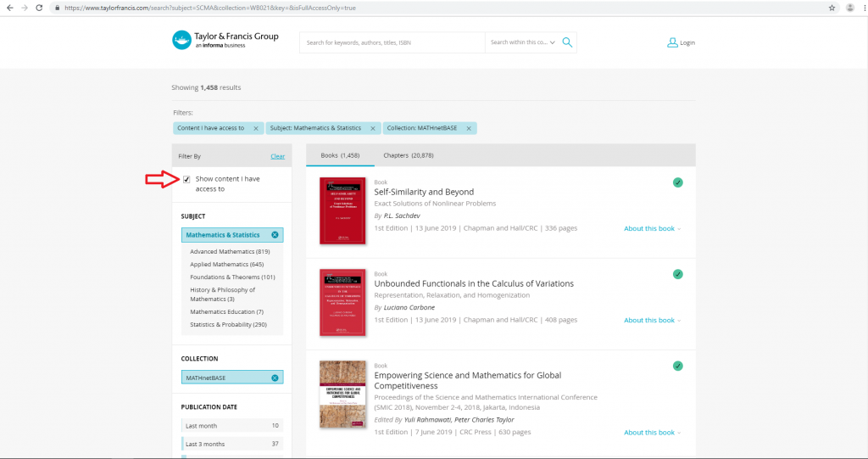Viewport: 868px width, 459px height.
Task: Clear all filters using the Clear link
Action: (x=277, y=156)
